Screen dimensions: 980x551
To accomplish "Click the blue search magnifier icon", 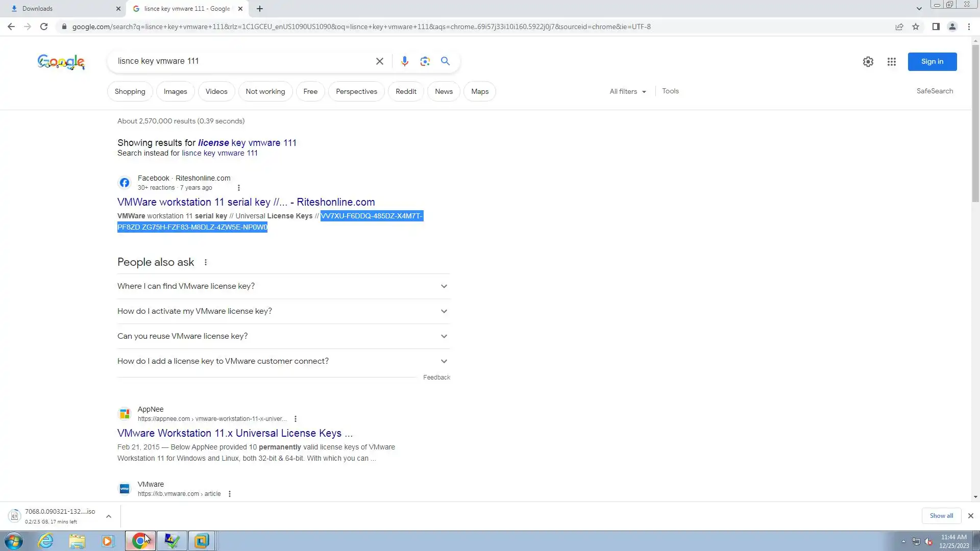I will [445, 61].
